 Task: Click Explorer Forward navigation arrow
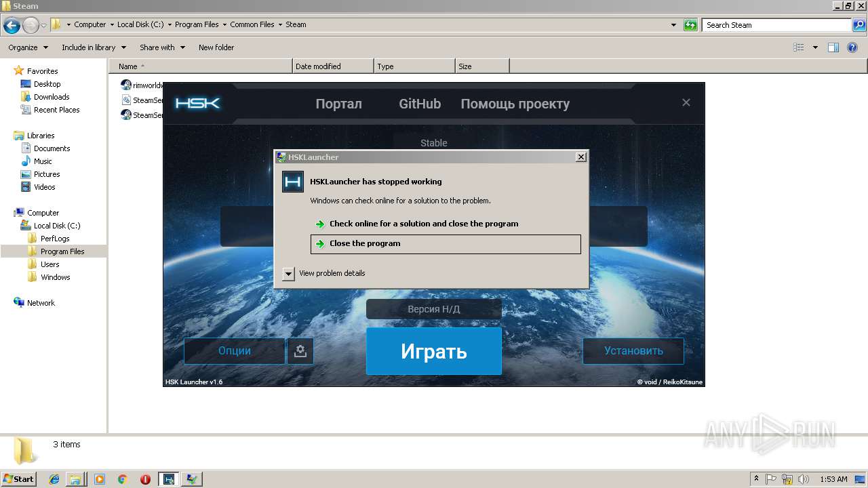pyautogui.click(x=31, y=25)
